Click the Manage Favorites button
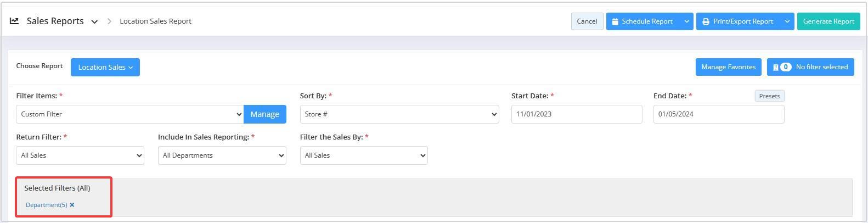868x223 pixels. (x=728, y=67)
